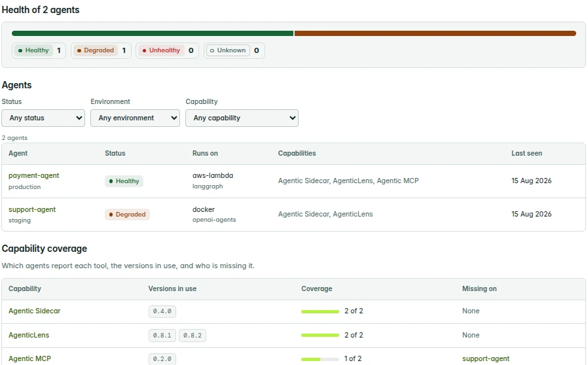The image size is (588, 365).
Task: Click payment-agent's 15 Aug 2026 date
Action: pyautogui.click(x=532, y=181)
